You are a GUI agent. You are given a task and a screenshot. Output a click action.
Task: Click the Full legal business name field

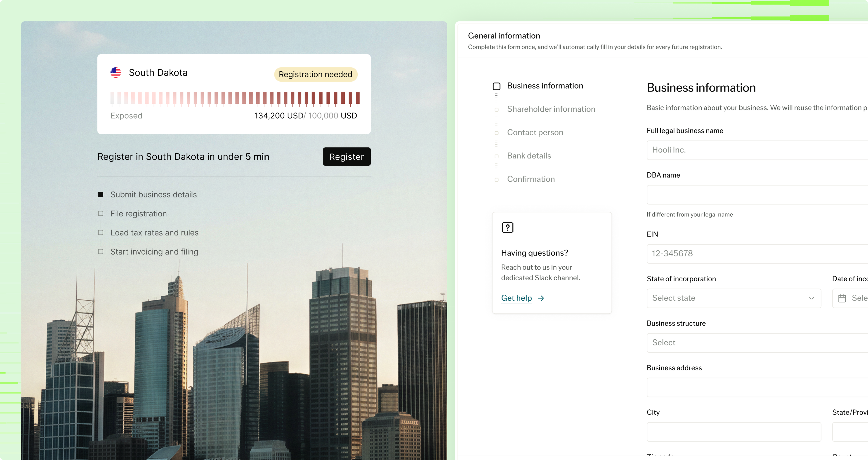[x=757, y=150]
